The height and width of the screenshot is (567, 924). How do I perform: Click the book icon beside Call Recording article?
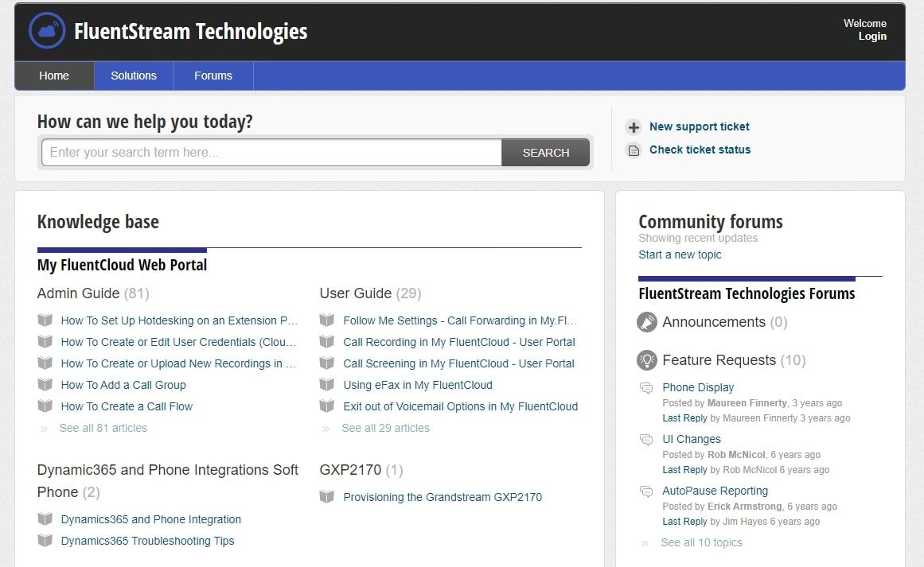[326, 342]
